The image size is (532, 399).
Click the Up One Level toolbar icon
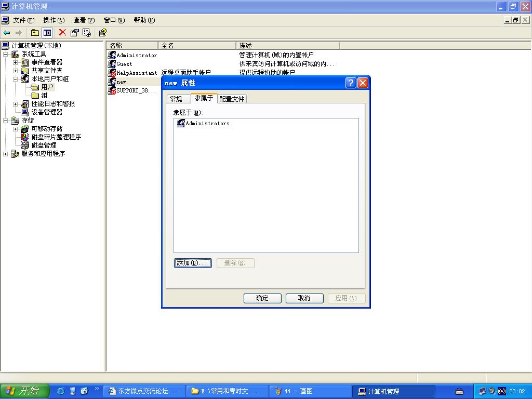pyautogui.click(x=35, y=33)
